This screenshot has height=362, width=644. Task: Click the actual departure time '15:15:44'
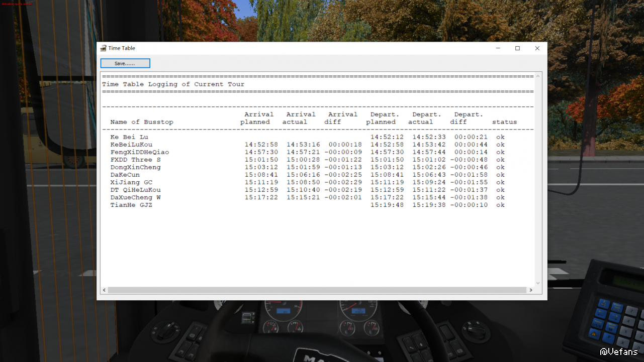(429, 197)
